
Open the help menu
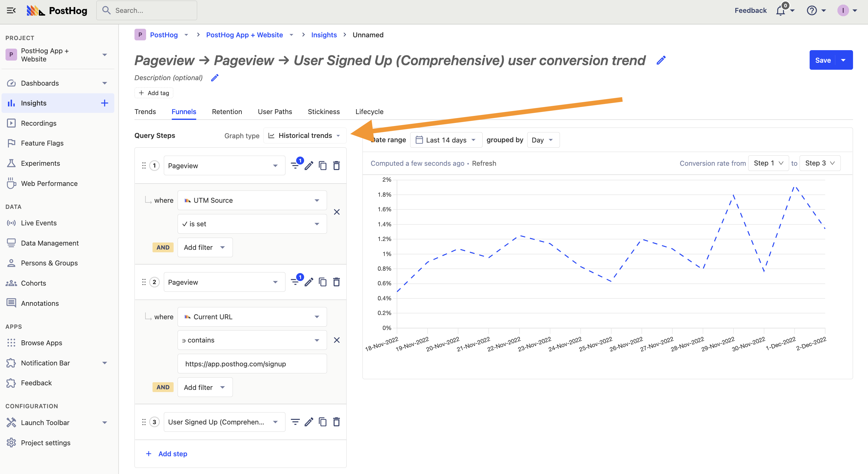tap(812, 10)
